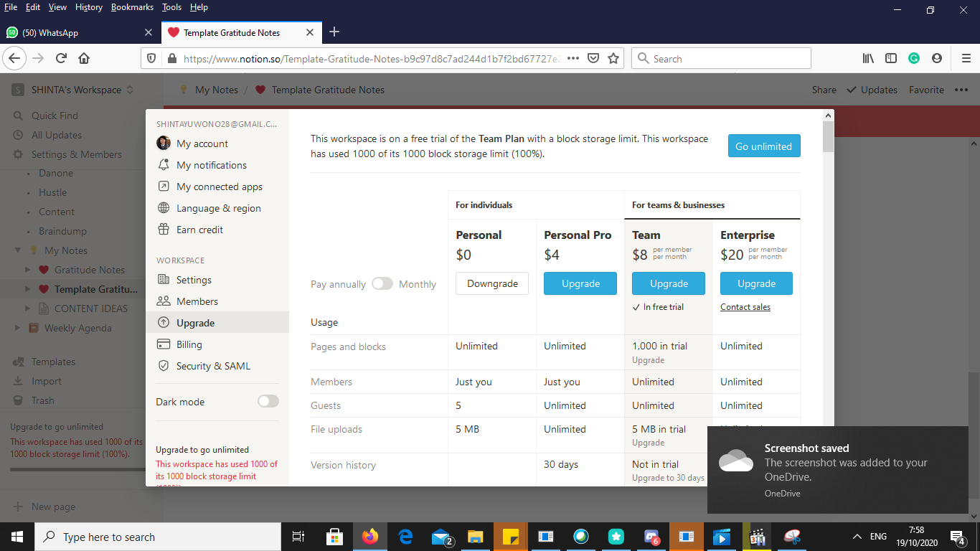Click Windows taskbar search box
The width and height of the screenshot is (980, 551).
tap(158, 537)
